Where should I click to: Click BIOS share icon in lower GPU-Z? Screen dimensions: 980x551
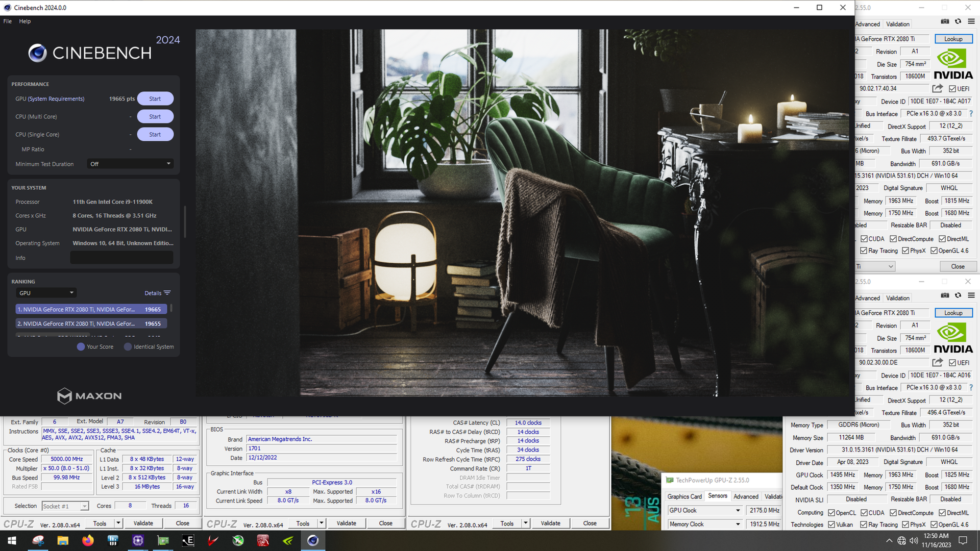(937, 362)
